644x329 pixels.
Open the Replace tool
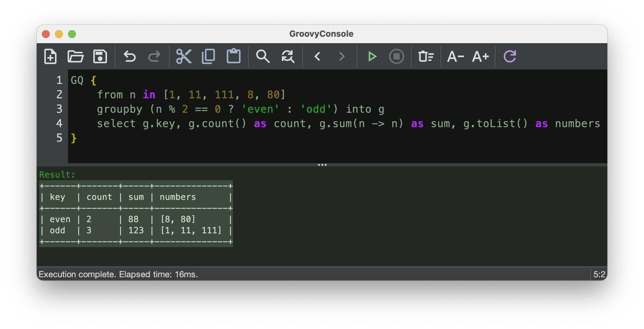288,56
